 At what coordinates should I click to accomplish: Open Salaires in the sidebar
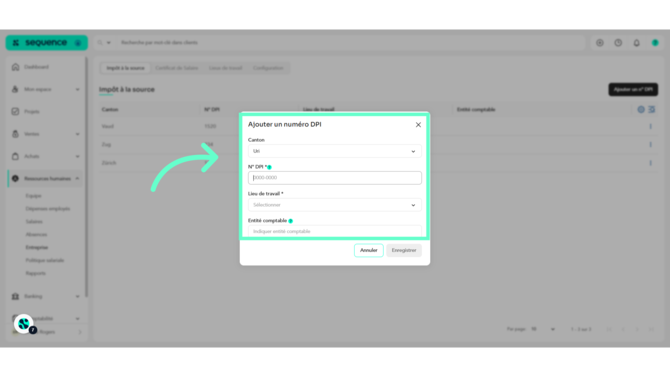tap(34, 221)
